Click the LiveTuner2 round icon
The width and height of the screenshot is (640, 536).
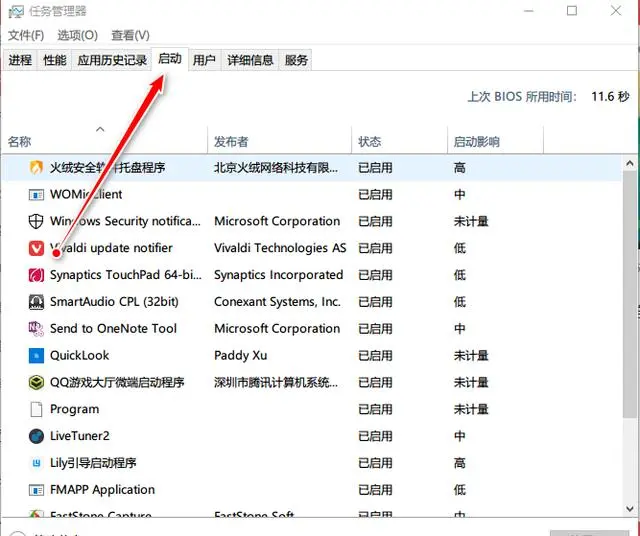coord(36,436)
